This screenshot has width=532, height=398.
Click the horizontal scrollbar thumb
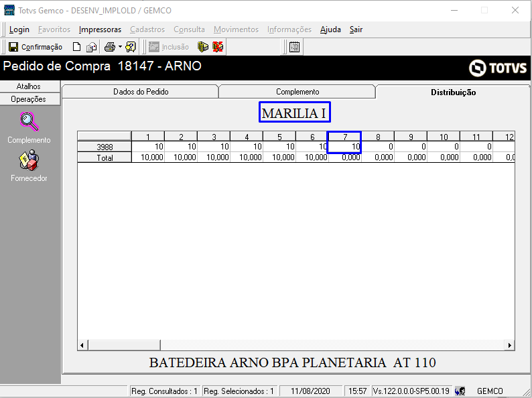click(123, 346)
